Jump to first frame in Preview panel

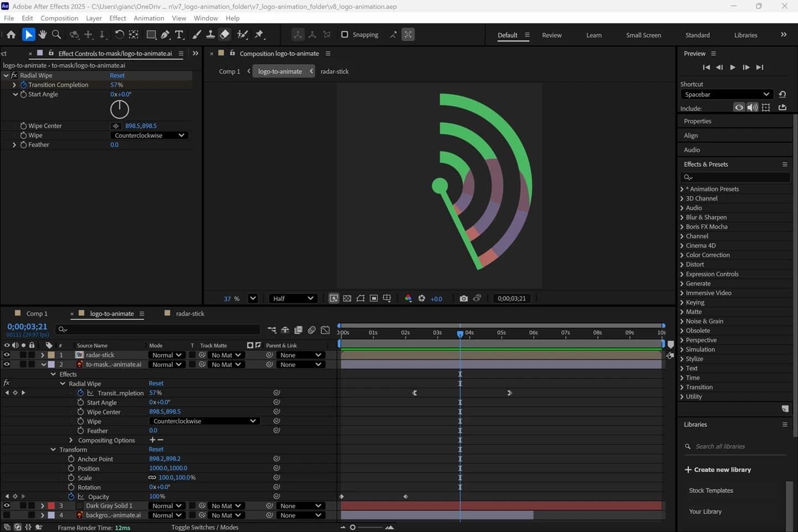click(706, 67)
